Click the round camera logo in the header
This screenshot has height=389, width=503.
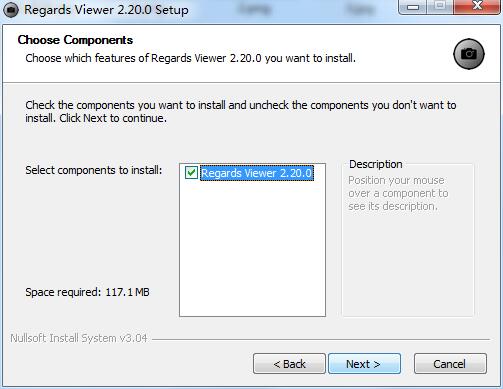click(469, 54)
